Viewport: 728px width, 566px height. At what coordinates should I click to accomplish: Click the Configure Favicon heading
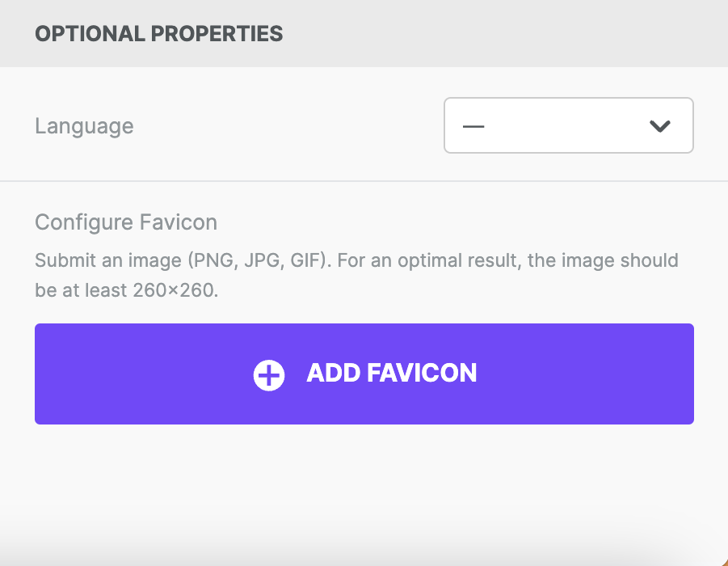[126, 222]
